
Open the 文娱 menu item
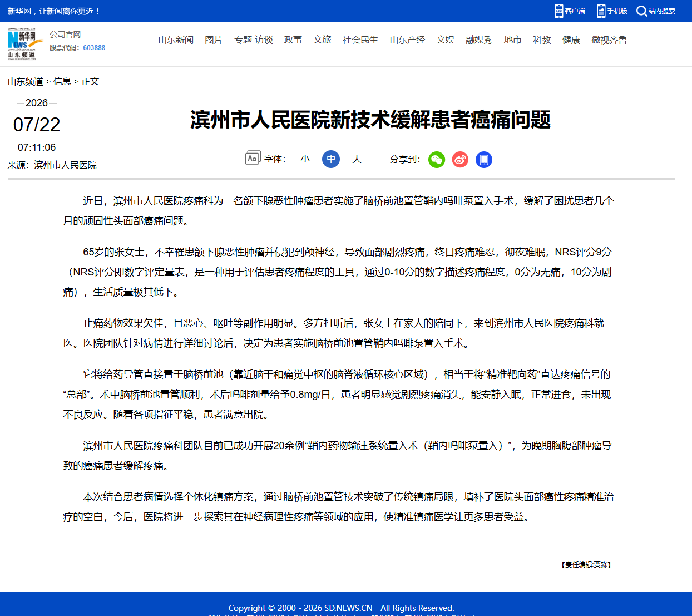[446, 40]
